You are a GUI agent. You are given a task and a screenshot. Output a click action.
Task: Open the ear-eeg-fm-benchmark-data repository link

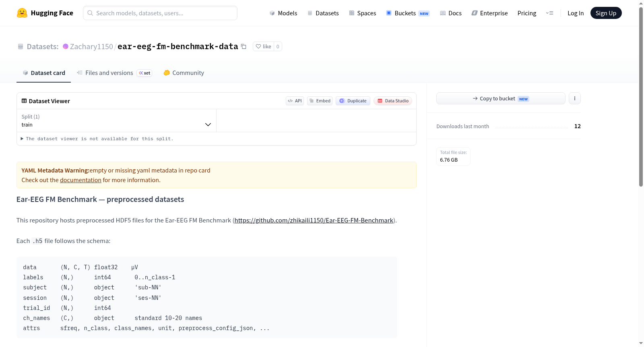[x=178, y=46]
